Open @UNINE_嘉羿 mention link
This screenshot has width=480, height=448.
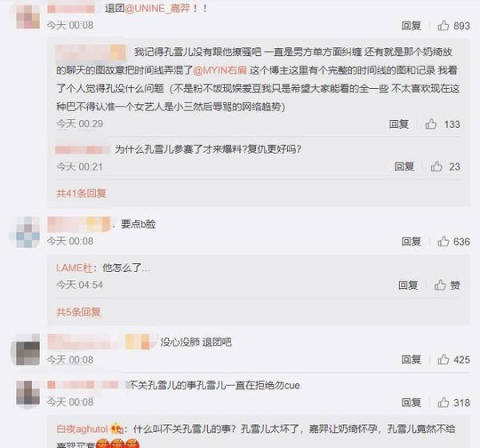[158, 8]
